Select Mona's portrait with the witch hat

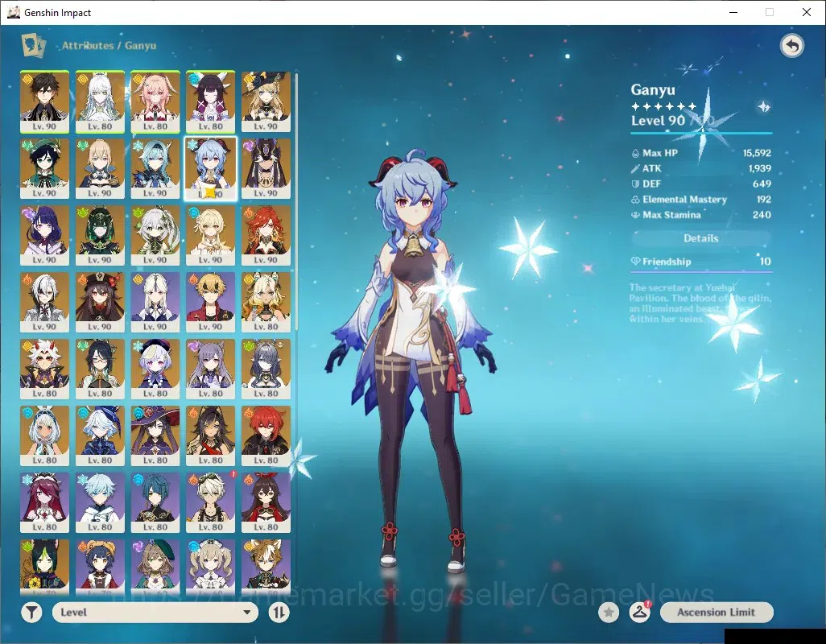tap(155, 436)
